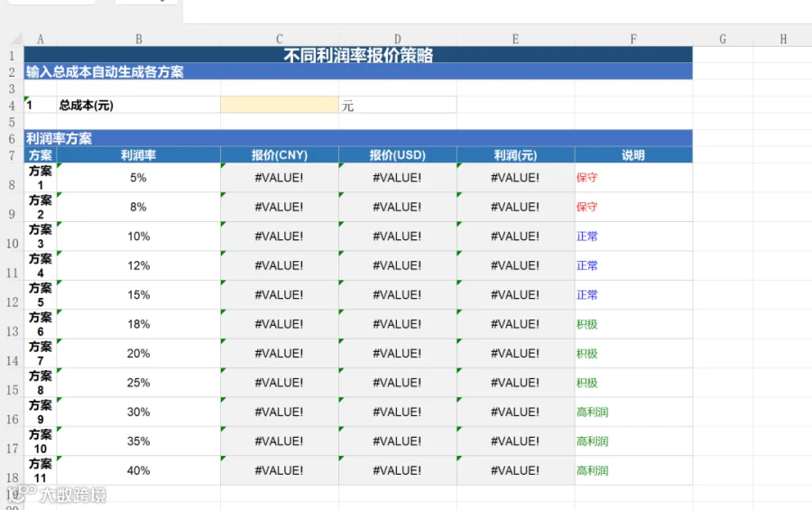Select row 12 header
The height and width of the screenshot is (510, 812).
coord(12,295)
